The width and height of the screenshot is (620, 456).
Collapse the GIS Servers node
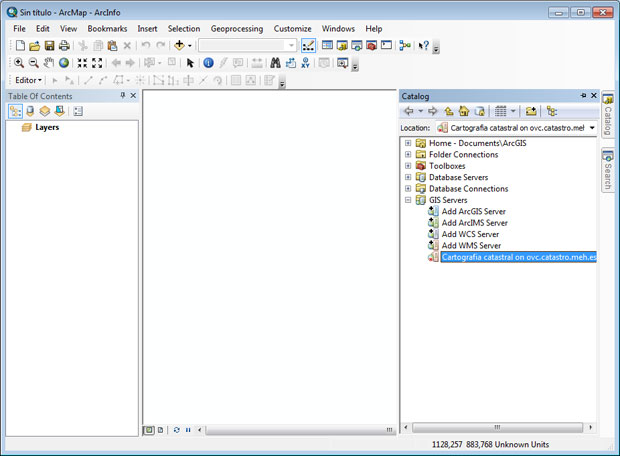pyautogui.click(x=408, y=200)
